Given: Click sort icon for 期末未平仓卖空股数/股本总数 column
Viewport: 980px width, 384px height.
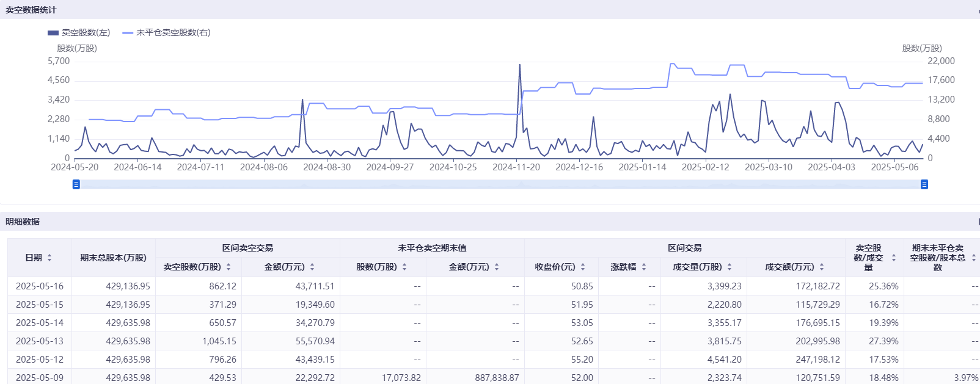Looking at the screenshot, I should click(974, 258).
